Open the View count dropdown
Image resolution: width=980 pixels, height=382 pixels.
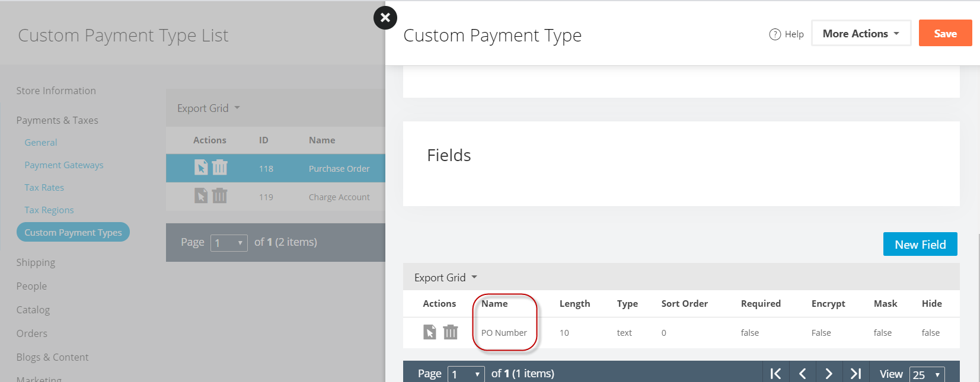927,375
